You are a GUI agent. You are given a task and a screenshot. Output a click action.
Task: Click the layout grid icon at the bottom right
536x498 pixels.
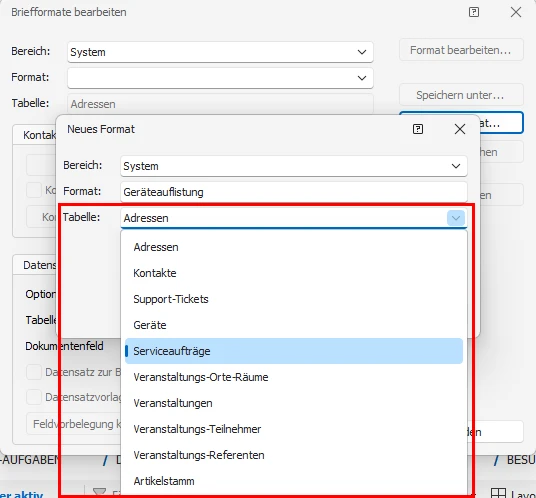click(498, 493)
